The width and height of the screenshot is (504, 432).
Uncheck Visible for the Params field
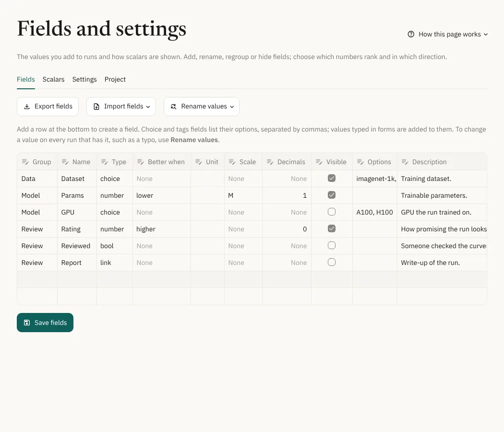pos(332,195)
